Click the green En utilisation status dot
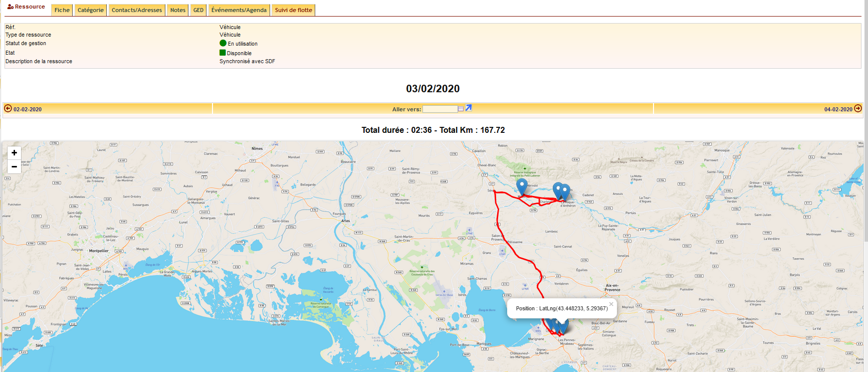This screenshot has width=868, height=372. pyautogui.click(x=223, y=43)
